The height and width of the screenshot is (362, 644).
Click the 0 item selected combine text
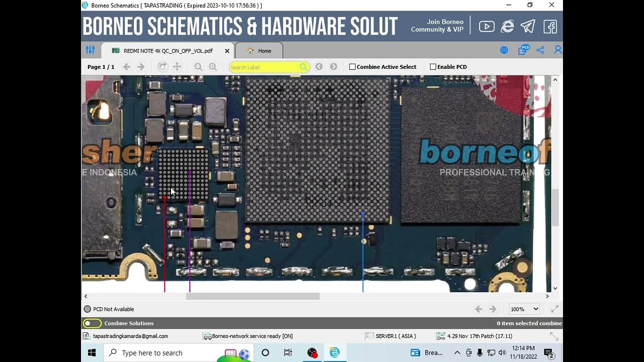click(x=529, y=323)
